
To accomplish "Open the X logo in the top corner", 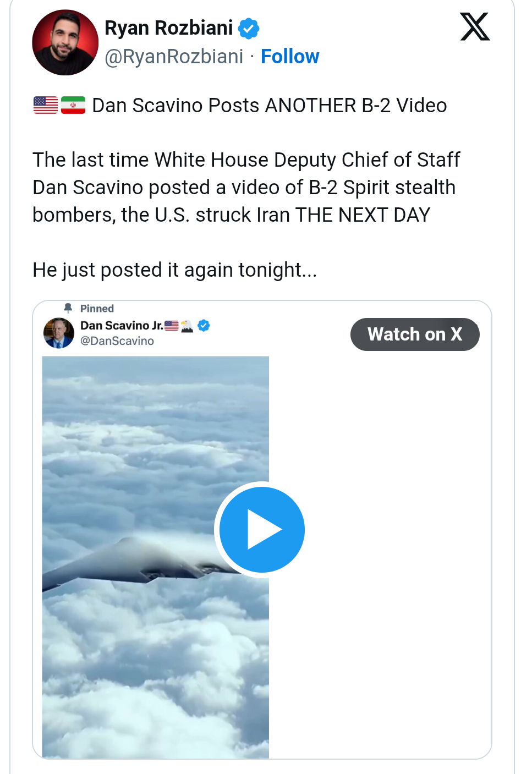I will tap(475, 27).
